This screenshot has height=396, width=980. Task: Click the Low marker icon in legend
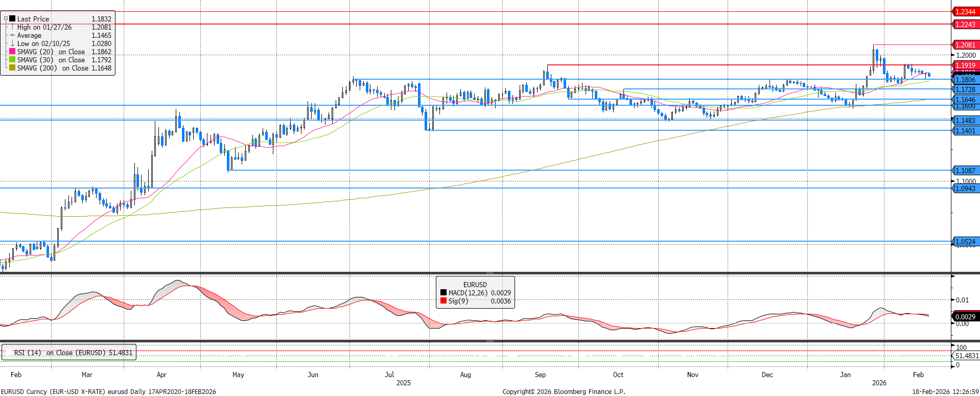[x=12, y=43]
